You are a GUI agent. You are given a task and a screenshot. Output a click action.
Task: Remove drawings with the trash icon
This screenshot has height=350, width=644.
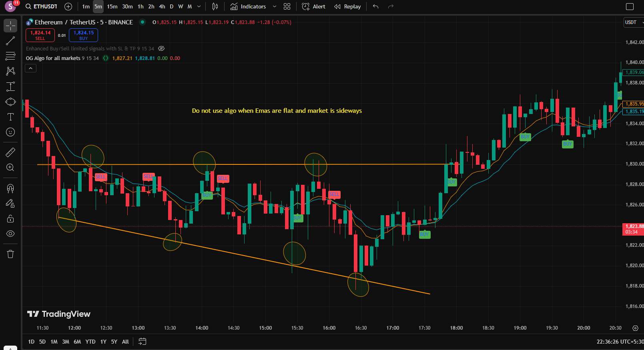10,254
